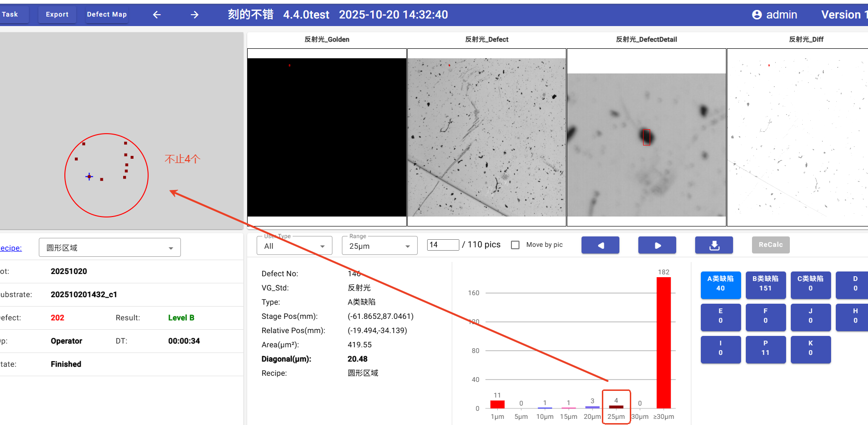868x425 pixels.
Task: Go to next defect picture
Action: [657, 245]
